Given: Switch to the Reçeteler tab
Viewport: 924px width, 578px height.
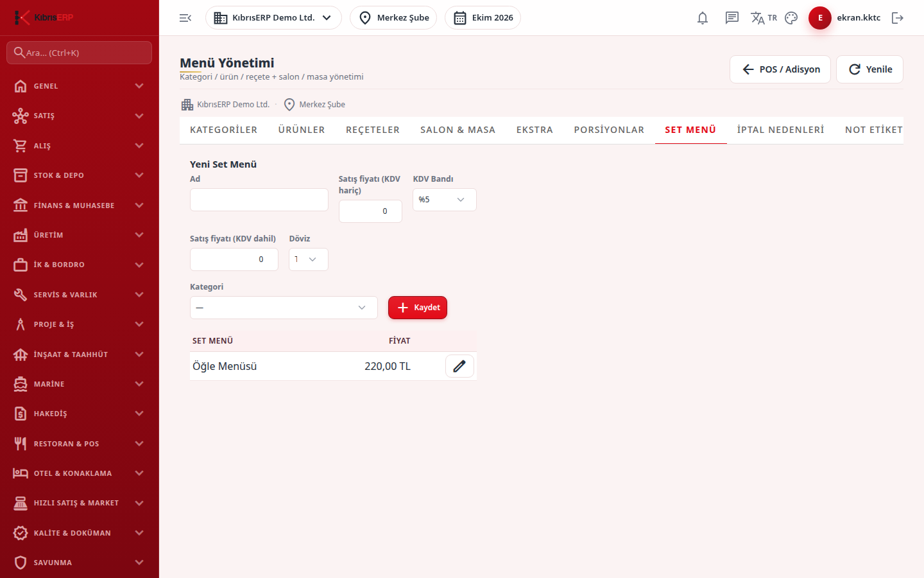Looking at the screenshot, I should pyautogui.click(x=373, y=130).
